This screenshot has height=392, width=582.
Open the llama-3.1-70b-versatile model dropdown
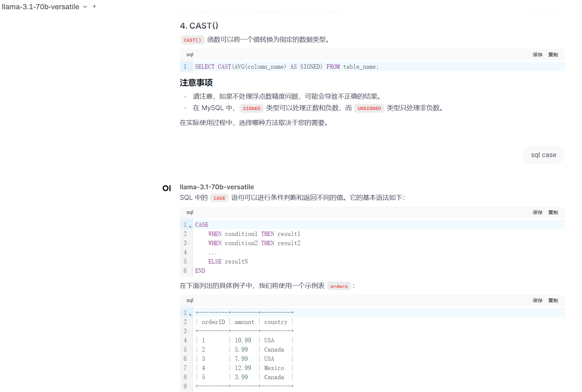pyautogui.click(x=85, y=7)
